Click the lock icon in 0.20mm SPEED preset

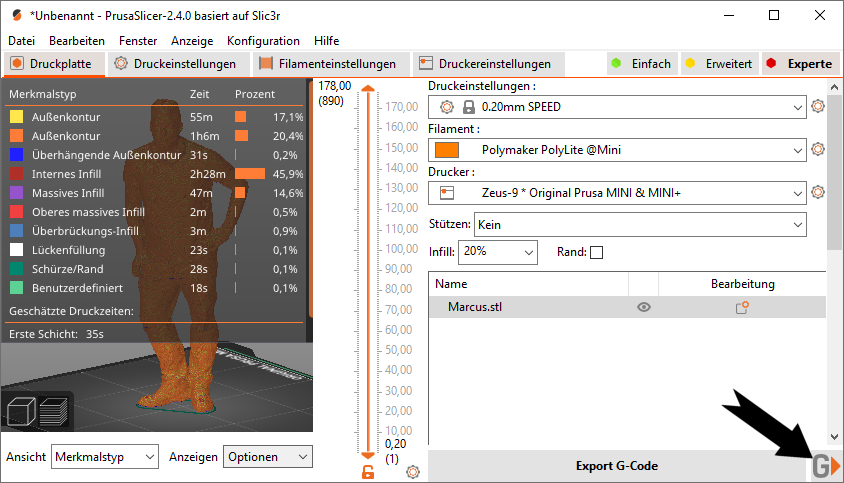(x=469, y=107)
